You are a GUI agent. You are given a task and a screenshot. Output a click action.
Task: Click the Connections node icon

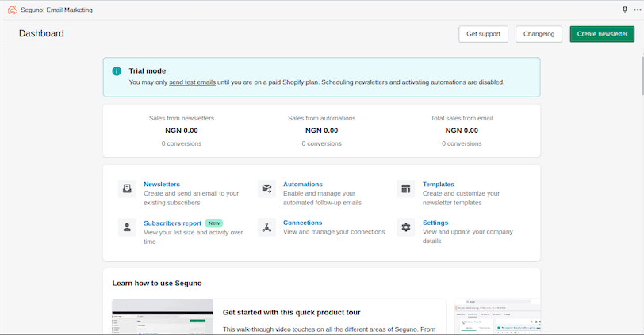(266, 227)
